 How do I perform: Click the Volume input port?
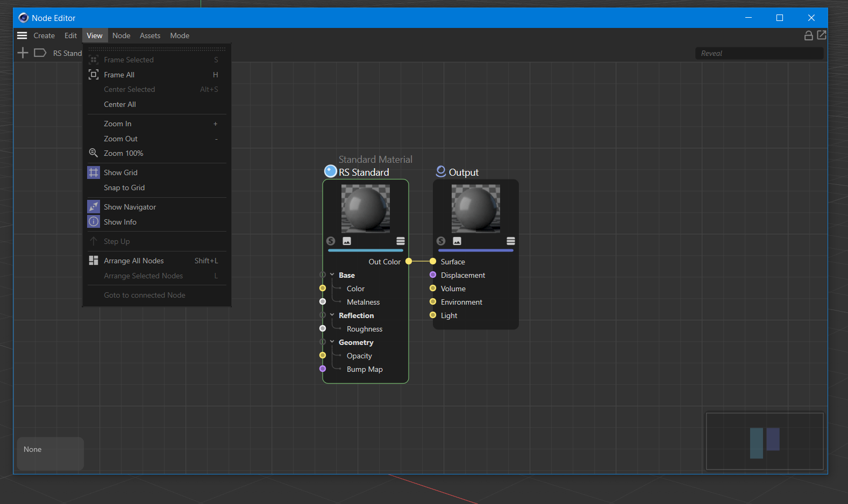(433, 289)
